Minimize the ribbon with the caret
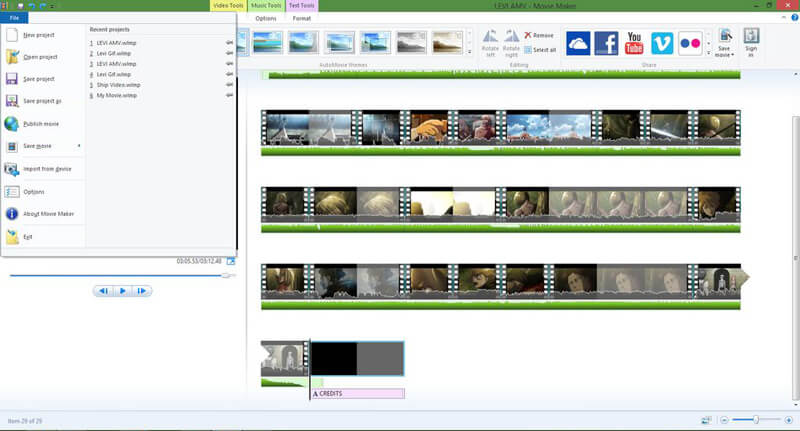 click(x=784, y=18)
